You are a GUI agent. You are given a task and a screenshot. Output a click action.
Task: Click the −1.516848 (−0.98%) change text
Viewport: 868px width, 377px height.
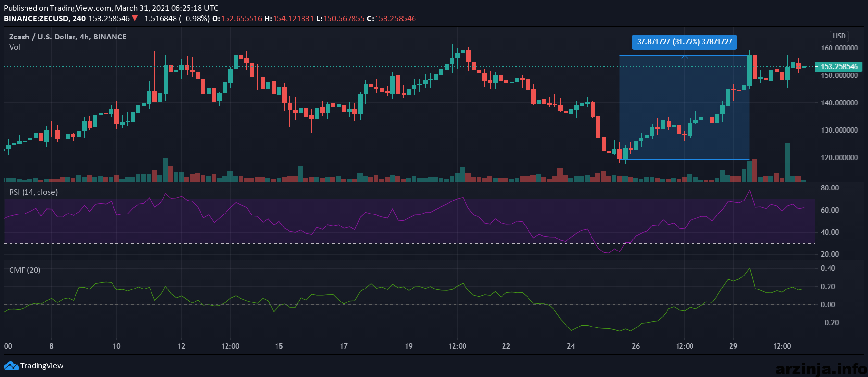click(175, 19)
